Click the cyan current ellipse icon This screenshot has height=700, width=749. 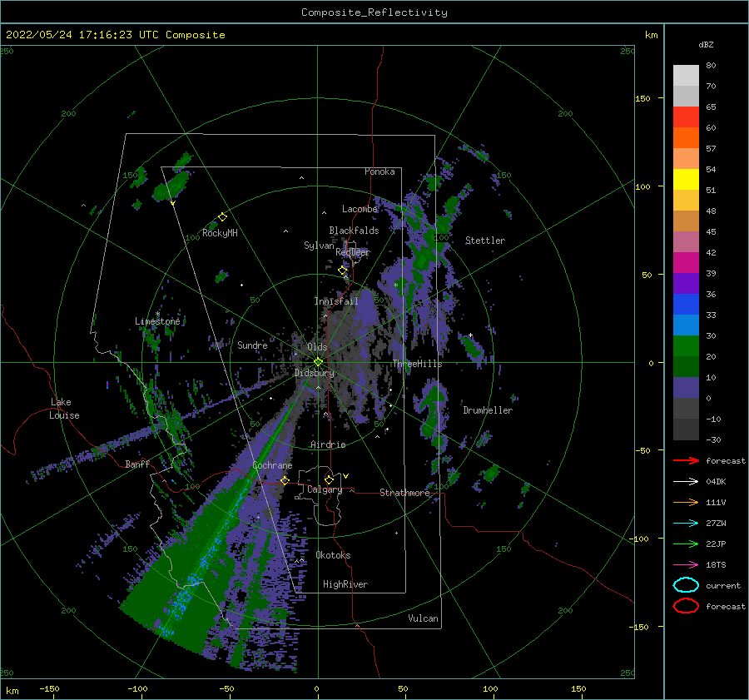tap(686, 585)
